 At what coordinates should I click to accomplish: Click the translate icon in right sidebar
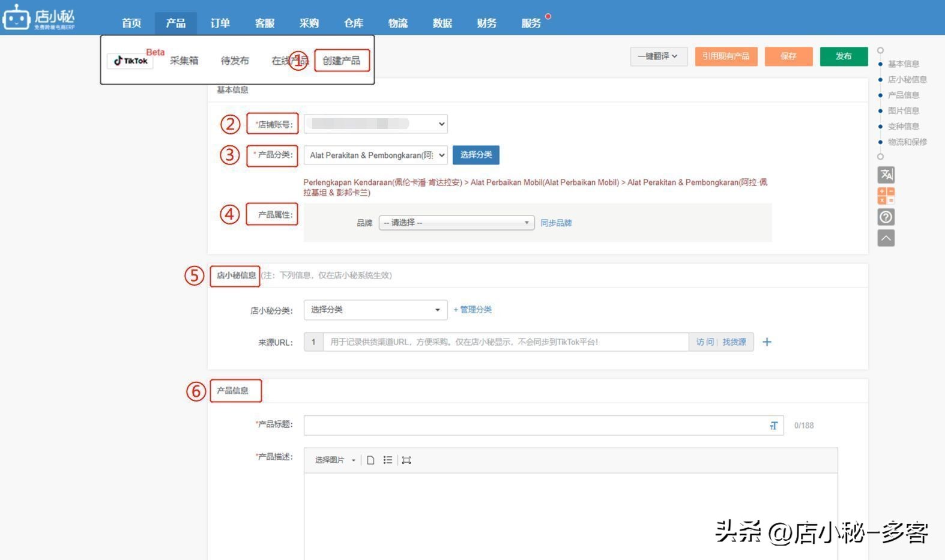886,175
